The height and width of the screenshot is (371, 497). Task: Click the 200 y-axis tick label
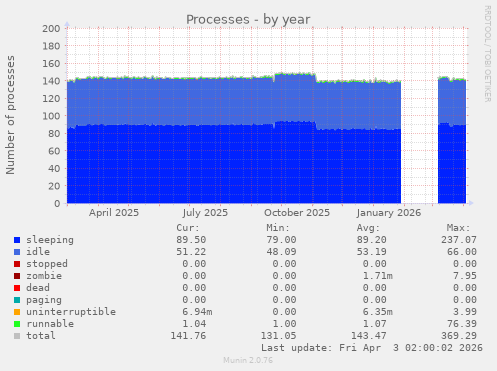coord(51,29)
